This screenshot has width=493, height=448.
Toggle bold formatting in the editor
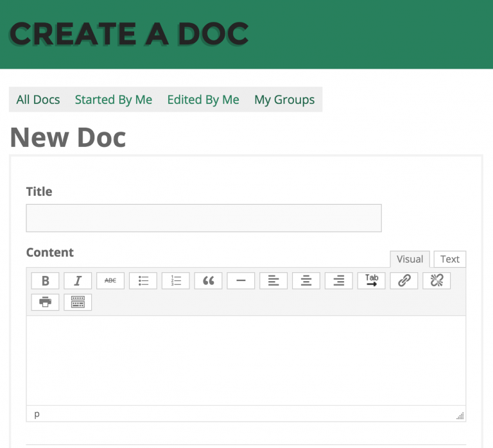45,280
